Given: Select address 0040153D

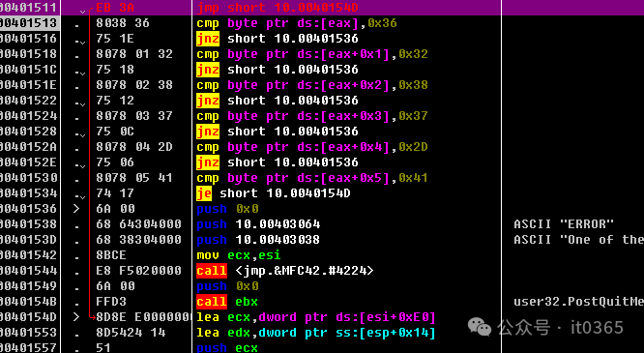Looking at the screenshot, I should pyautogui.click(x=28, y=240).
